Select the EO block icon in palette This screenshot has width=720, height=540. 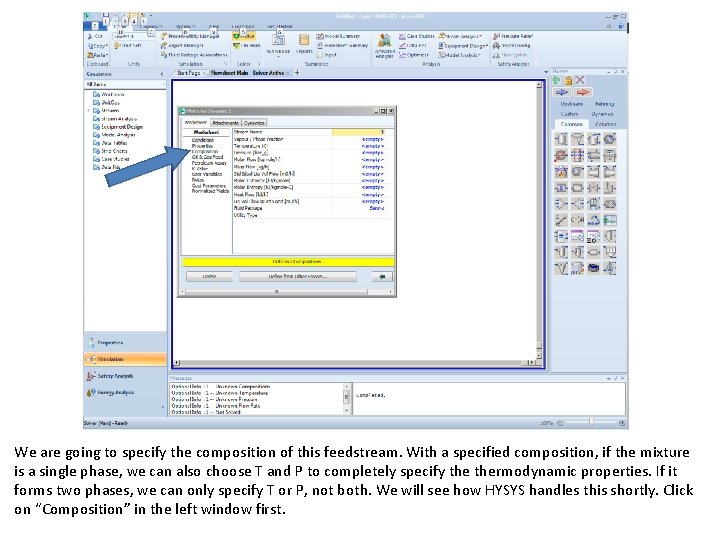pyautogui.click(x=593, y=236)
